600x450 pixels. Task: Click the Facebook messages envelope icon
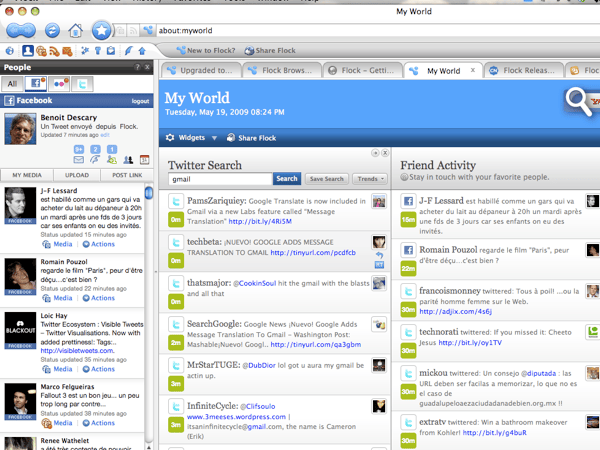(80, 160)
